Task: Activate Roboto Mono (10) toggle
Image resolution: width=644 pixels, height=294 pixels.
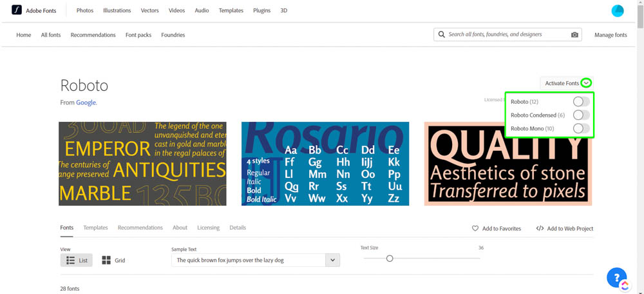Action: (581, 128)
